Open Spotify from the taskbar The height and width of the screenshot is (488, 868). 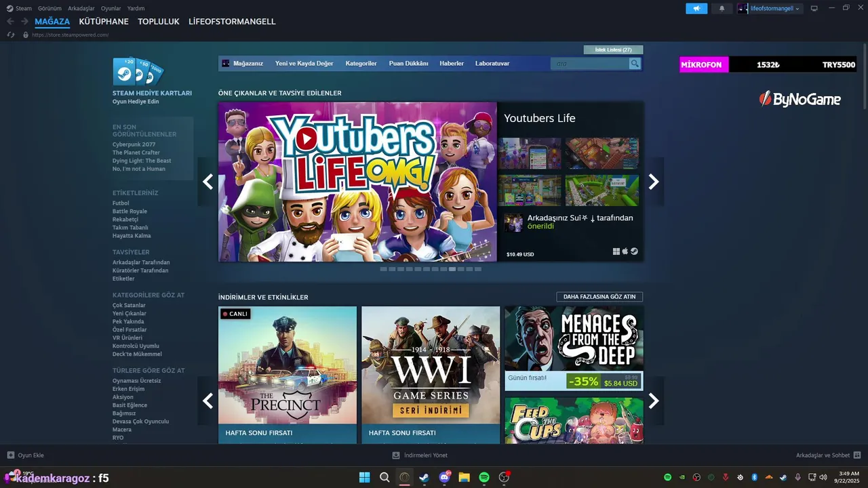coord(484,477)
